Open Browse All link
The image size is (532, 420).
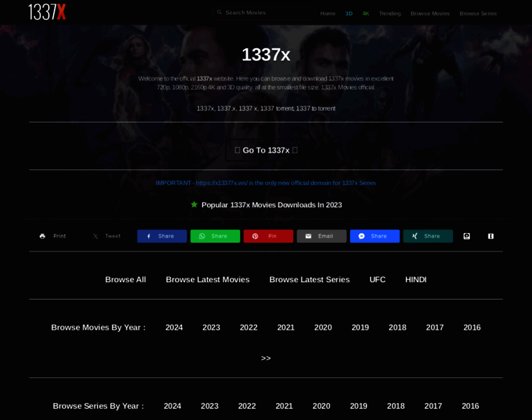click(125, 279)
